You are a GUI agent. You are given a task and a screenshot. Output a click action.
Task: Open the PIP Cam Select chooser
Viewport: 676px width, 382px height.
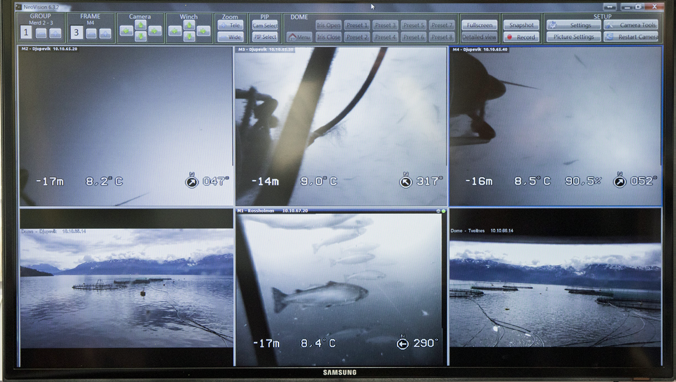265,25
